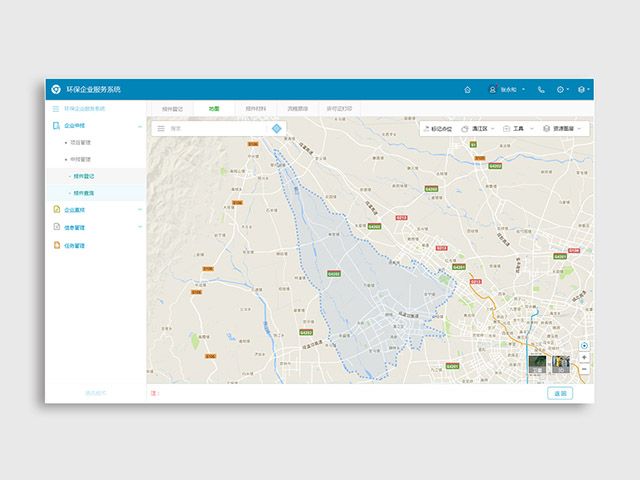
Task: Zoom in with the map plus button
Action: 584,357
